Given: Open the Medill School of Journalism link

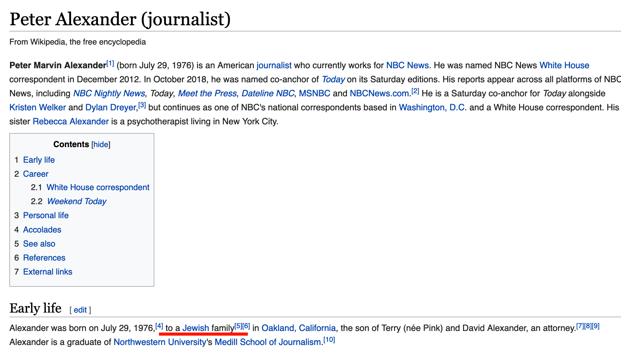Looking at the screenshot, I should pyautogui.click(x=268, y=342).
